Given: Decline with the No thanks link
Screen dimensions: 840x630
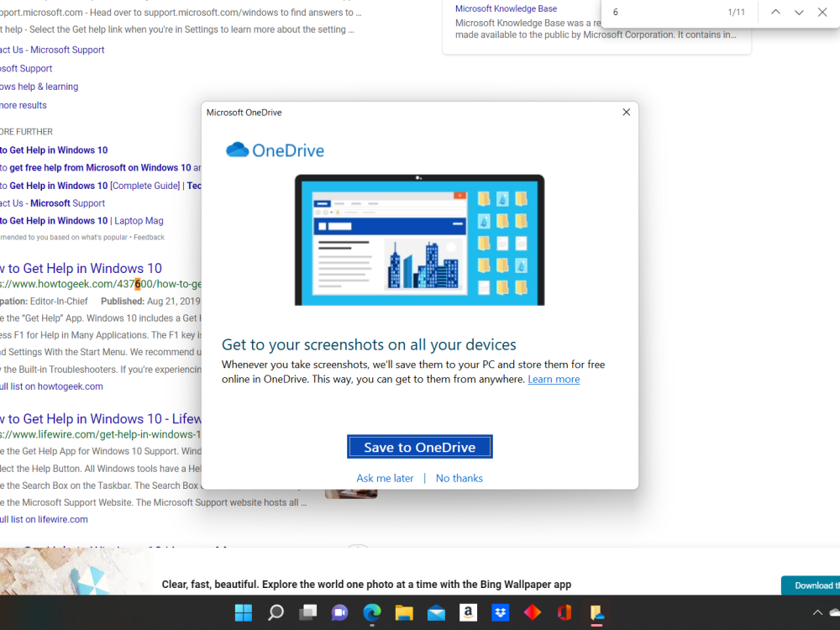Looking at the screenshot, I should [x=459, y=478].
